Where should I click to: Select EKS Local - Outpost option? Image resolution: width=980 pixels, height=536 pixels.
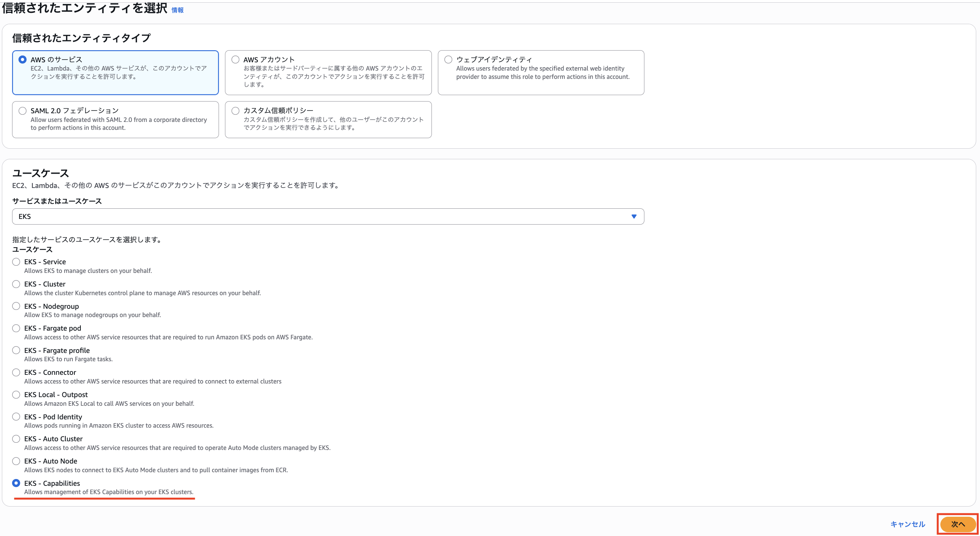pyautogui.click(x=16, y=394)
